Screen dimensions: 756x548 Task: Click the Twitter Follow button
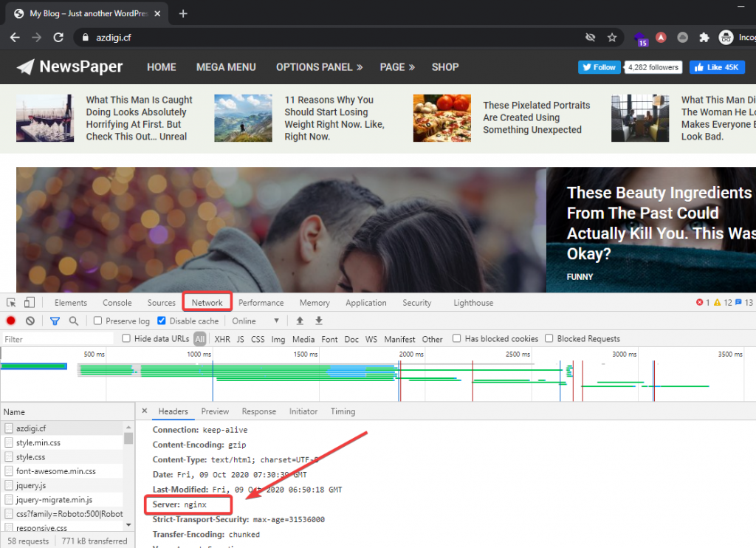click(x=599, y=67)
